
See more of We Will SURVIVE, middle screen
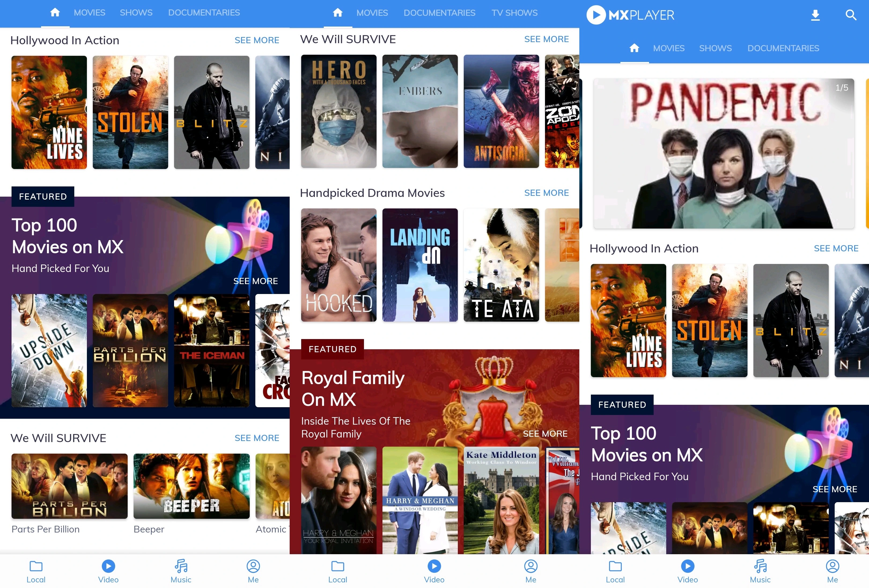pos(546,39)
